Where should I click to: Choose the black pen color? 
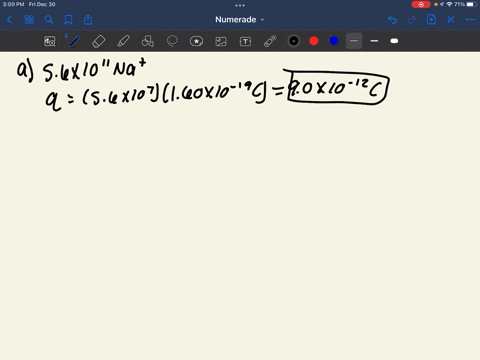click(x=294, y=41)
